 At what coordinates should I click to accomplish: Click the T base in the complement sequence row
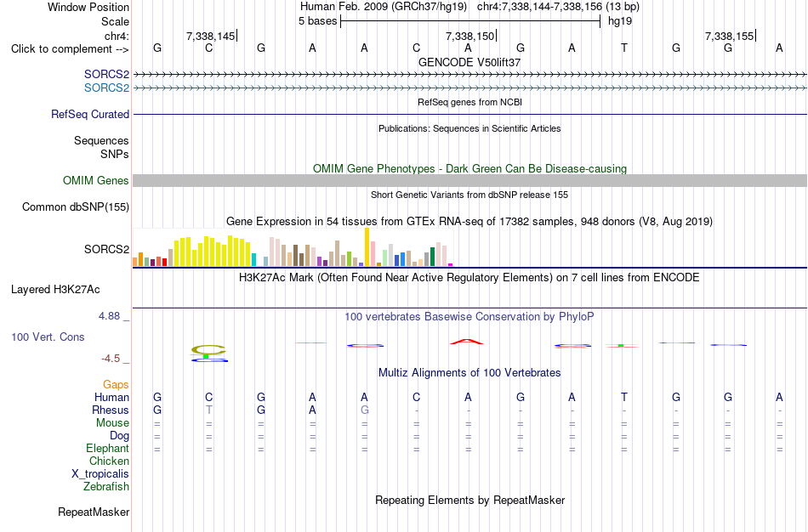click(x=624, y=48)
